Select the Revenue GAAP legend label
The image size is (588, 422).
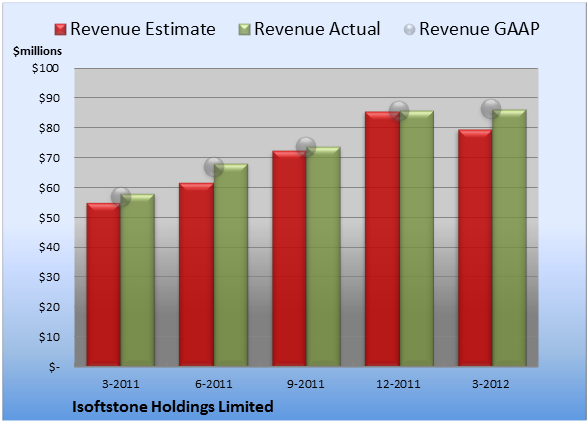tap(479, 29)
